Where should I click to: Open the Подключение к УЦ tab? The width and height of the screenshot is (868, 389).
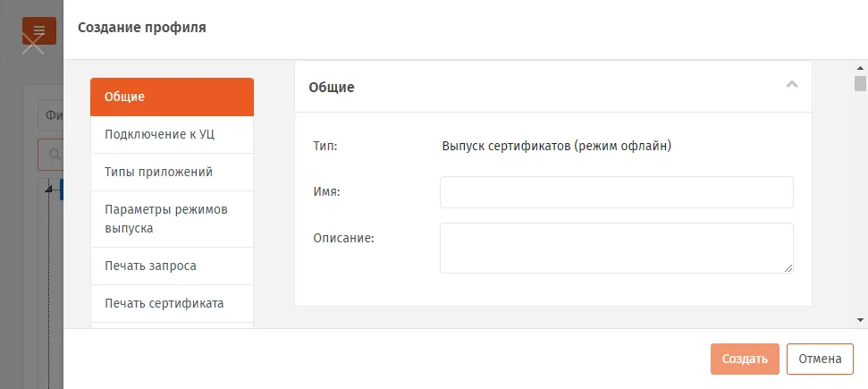click(172, 135)
